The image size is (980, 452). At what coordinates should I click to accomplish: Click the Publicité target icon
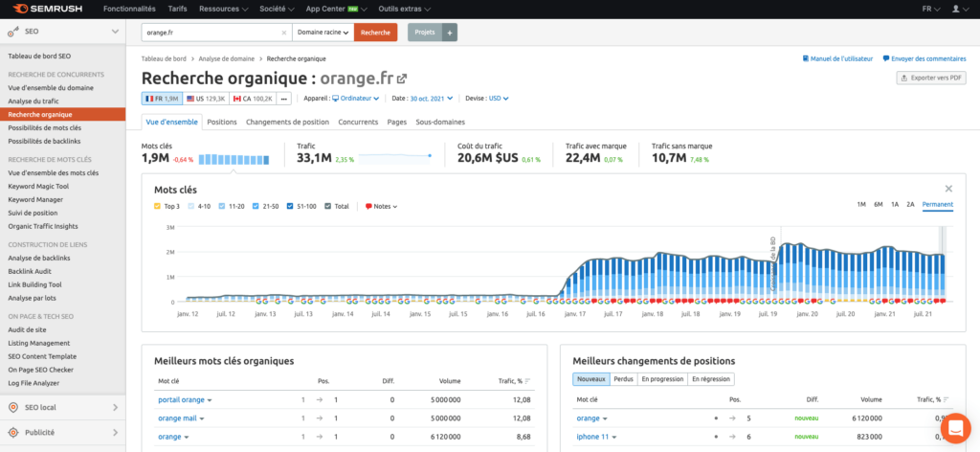pyautogui.click(x=13, y=433)
